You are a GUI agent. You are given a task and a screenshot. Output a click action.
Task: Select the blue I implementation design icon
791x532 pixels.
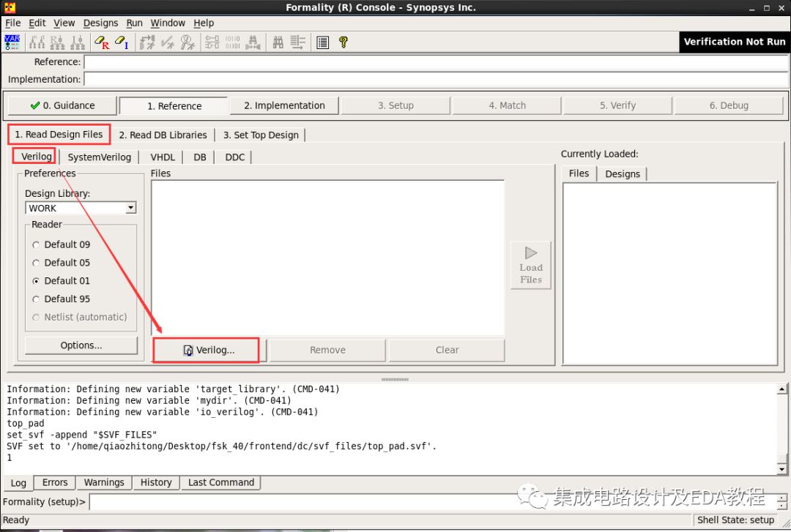(x=122, y=42)
